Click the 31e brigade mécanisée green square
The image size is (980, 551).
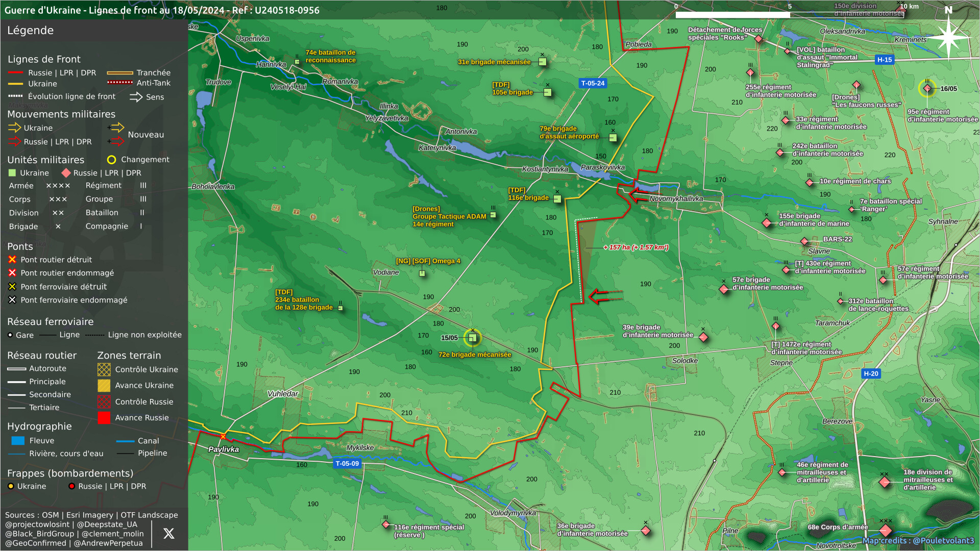coord(543,62)
